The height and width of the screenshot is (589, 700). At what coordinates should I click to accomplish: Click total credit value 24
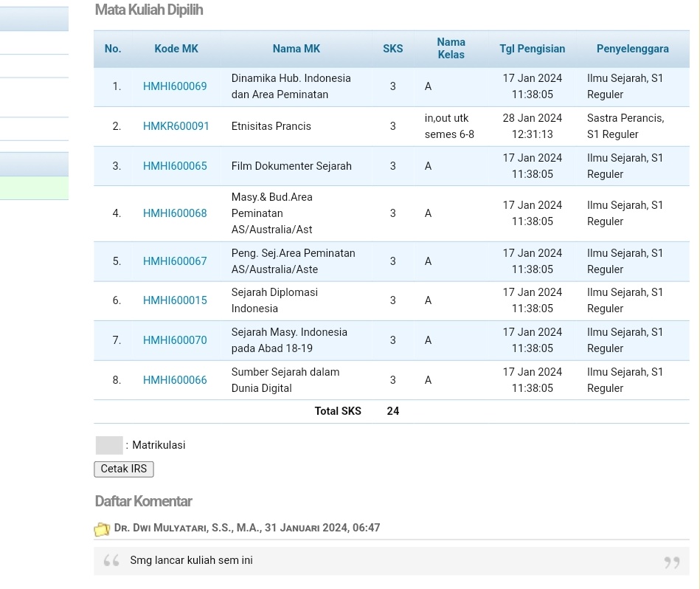[x=393, y=411]
